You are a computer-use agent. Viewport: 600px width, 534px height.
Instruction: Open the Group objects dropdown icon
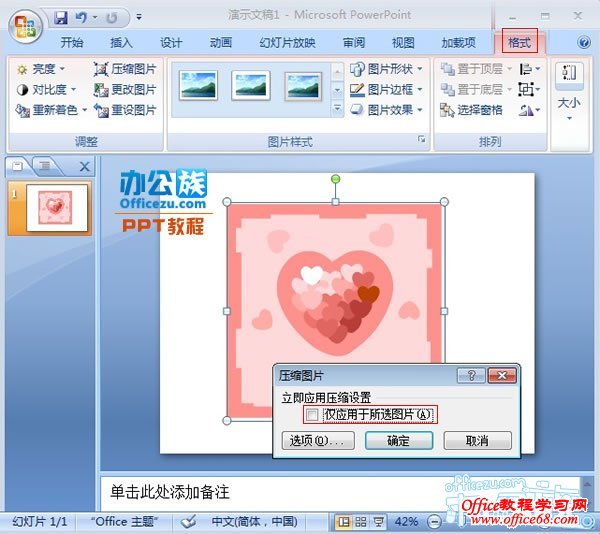pyautogui.click(x=530, y=90)
